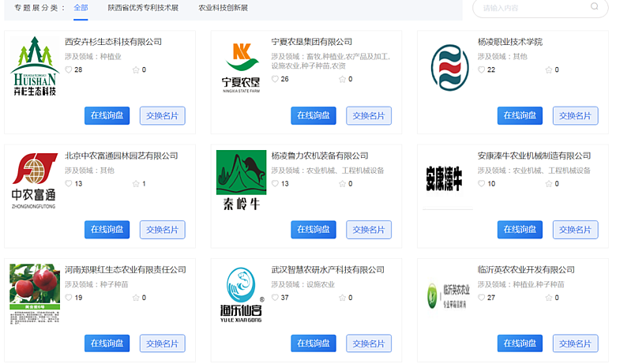Click heart icon for 安康溱牛农业机械制造有限公司

click(482, 184)
